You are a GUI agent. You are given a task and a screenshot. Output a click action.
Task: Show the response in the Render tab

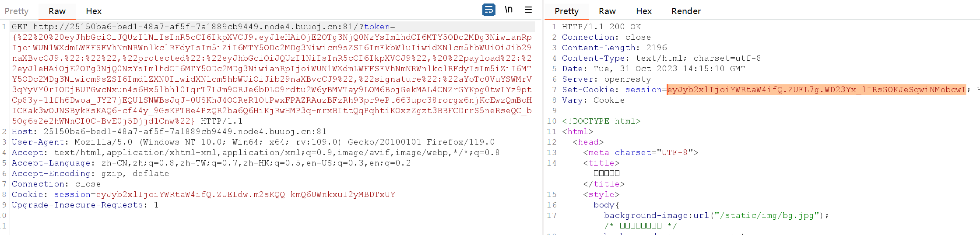click(x=686, y=11)
